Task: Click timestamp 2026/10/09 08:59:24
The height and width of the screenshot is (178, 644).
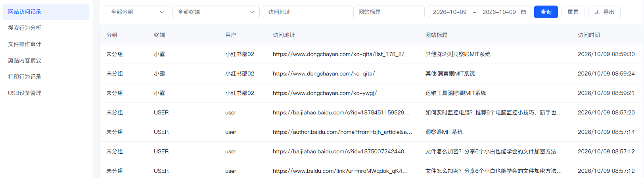Action: pos(606,74)
